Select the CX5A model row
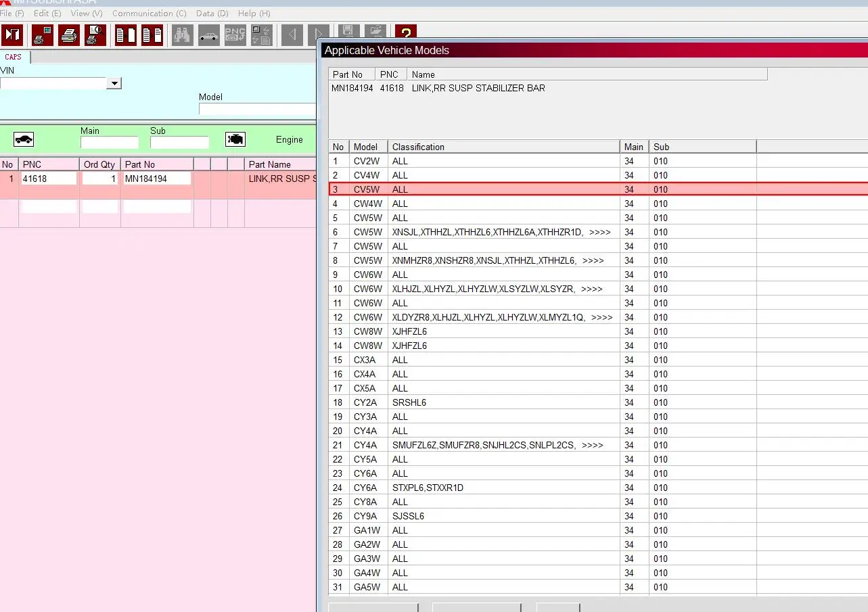 [x=598, y=388]
